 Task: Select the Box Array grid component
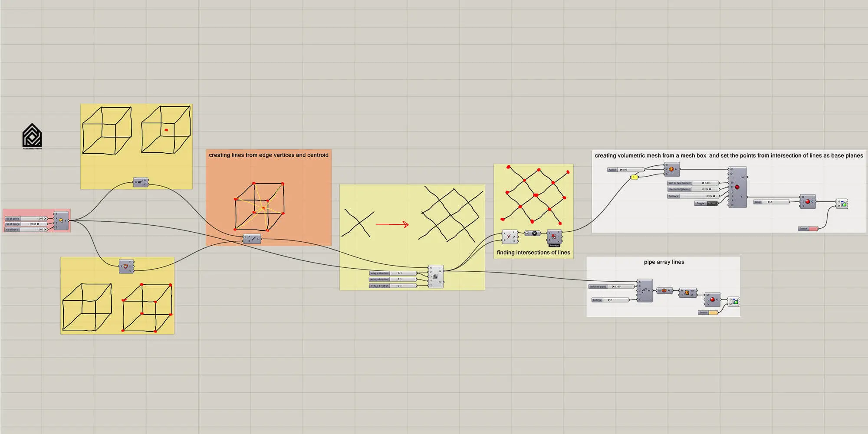pyautogui.click(x=435, y=276)
